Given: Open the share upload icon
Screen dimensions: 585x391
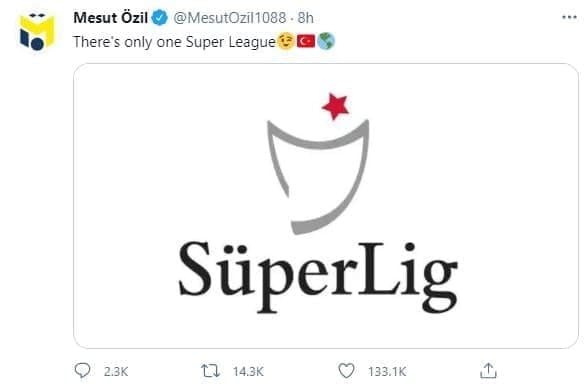Looking at the screenshot, I should click(x=488, y=370).
